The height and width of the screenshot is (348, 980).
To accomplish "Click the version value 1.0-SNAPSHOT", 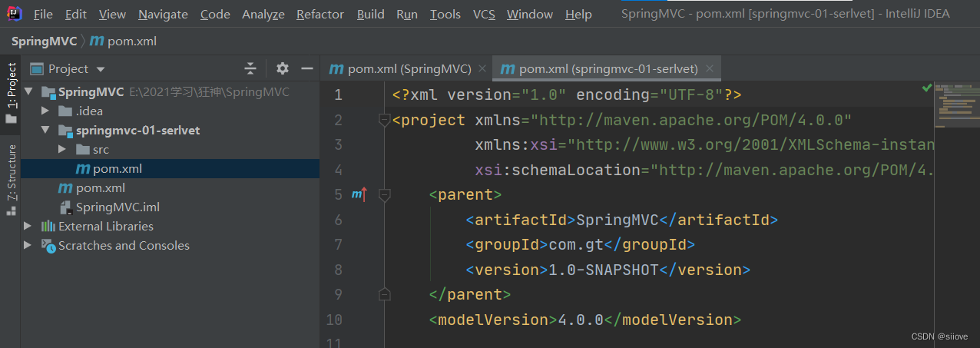I will tap(604, 270).
